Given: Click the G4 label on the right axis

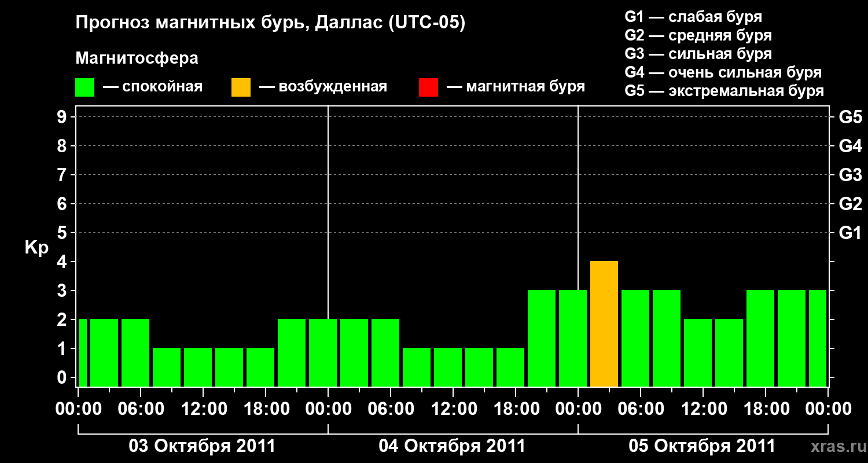Looking at the screenshot, I should pyautogui.click(x=850, y=146).
